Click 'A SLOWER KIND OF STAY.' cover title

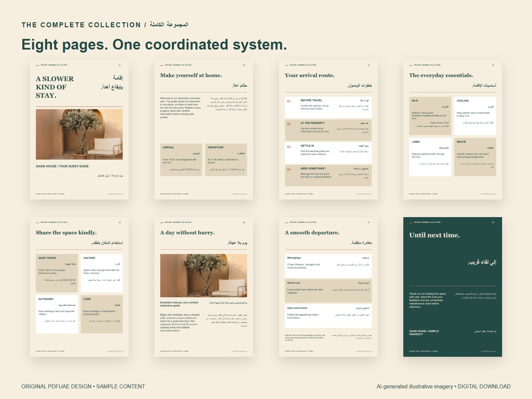pyautogui.click(x=55, y=87)
